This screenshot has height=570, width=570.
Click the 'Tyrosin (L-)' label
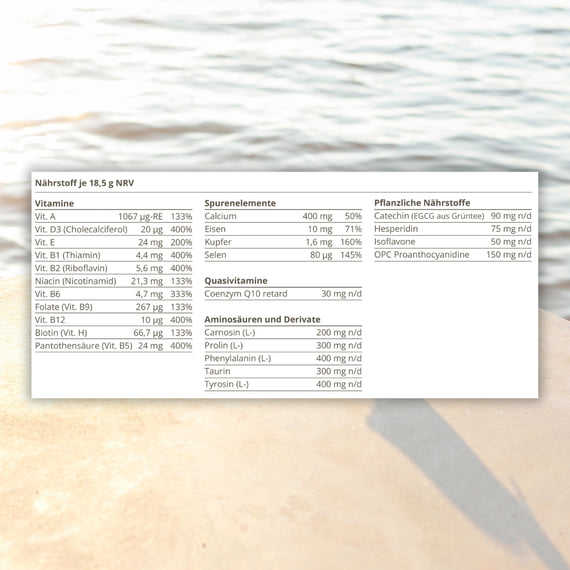point(226,384)
